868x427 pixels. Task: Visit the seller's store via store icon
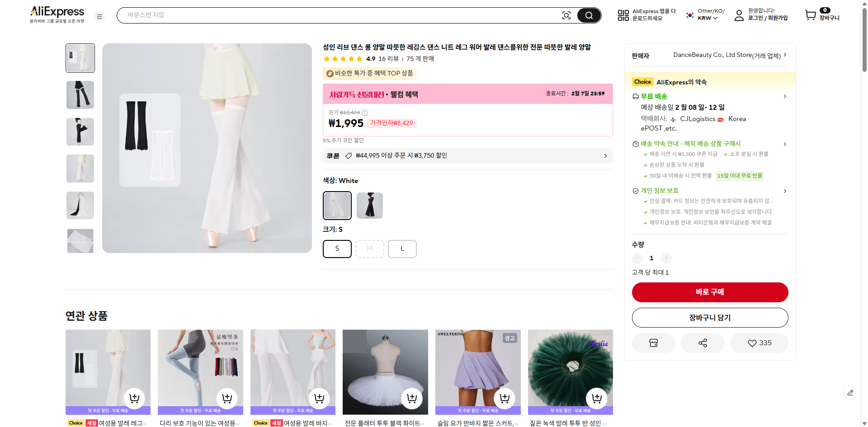[653, 343]
